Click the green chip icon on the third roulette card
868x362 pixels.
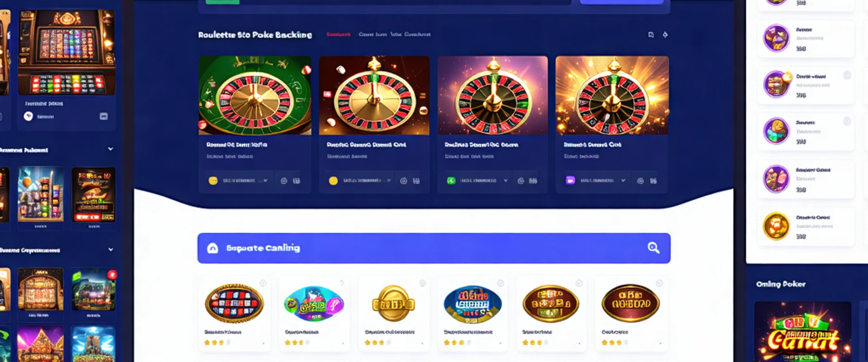click(x=451, y=181)
